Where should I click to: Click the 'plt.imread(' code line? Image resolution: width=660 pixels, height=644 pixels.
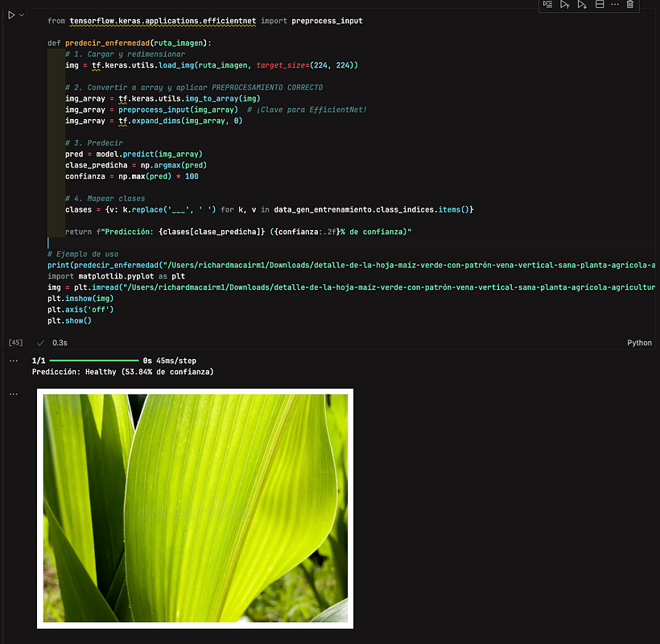click(x=352, y=287)
